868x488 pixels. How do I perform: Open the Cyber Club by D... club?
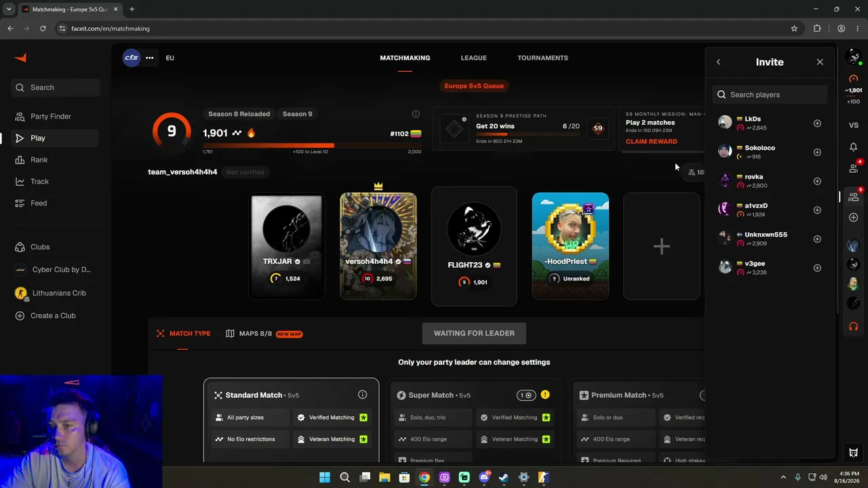55,270
